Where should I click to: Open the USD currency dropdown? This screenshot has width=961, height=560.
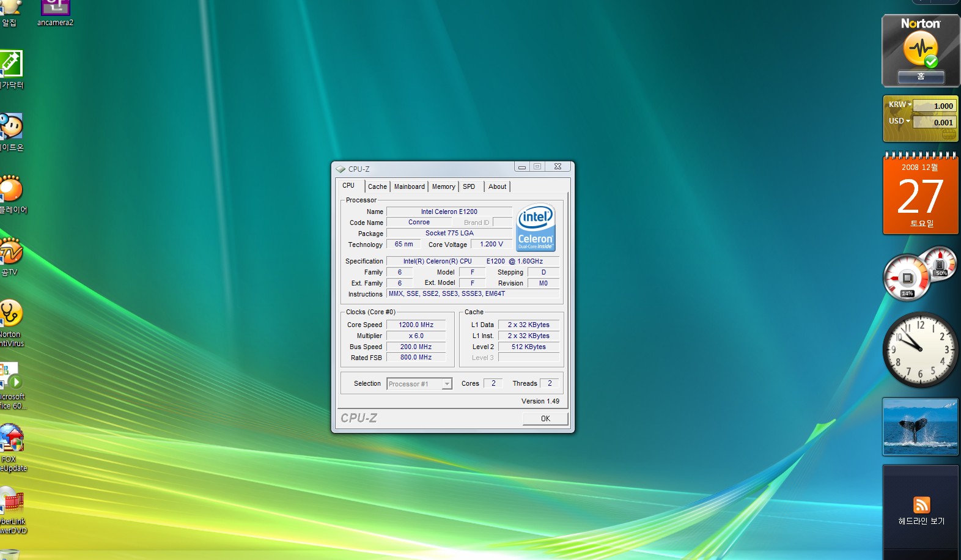pos(900,121)
